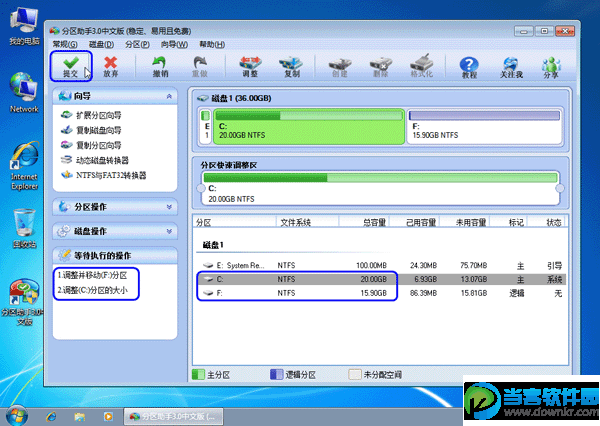600x426 pixels.
Task: Open the Network desktop icon
Action: 24,93
